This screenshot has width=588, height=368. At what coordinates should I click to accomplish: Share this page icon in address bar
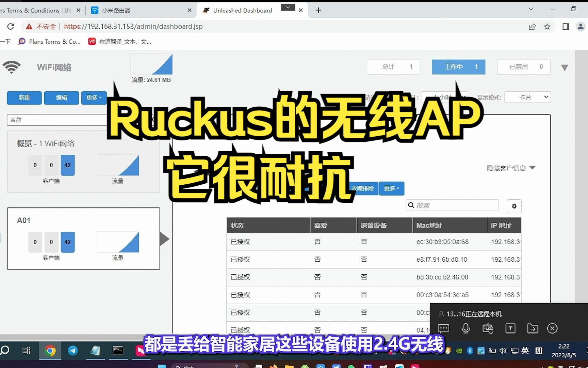(532, 27)
